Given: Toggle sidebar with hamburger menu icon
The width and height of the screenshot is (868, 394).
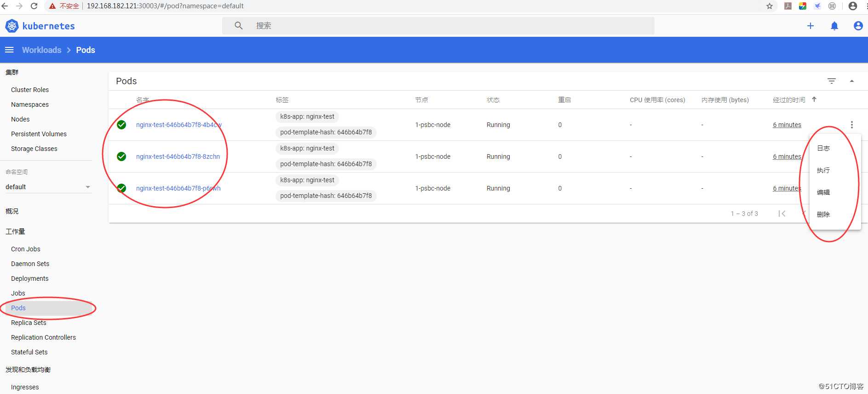Looking at the screenshot, I should click(x=9, y=50).
